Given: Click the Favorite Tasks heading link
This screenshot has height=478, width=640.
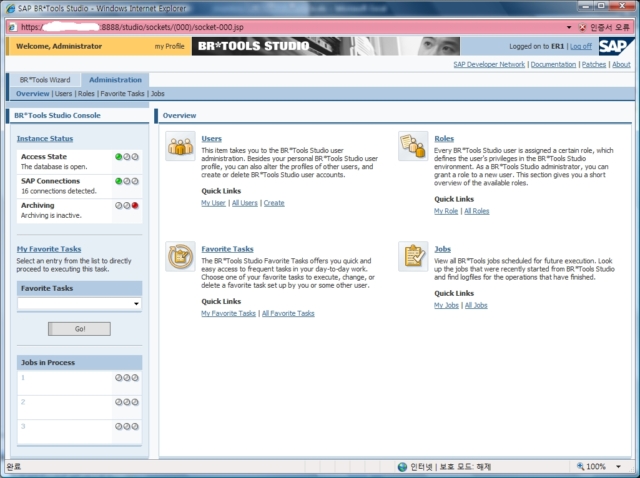Looking at the screenshot, I should pos(227,249).
